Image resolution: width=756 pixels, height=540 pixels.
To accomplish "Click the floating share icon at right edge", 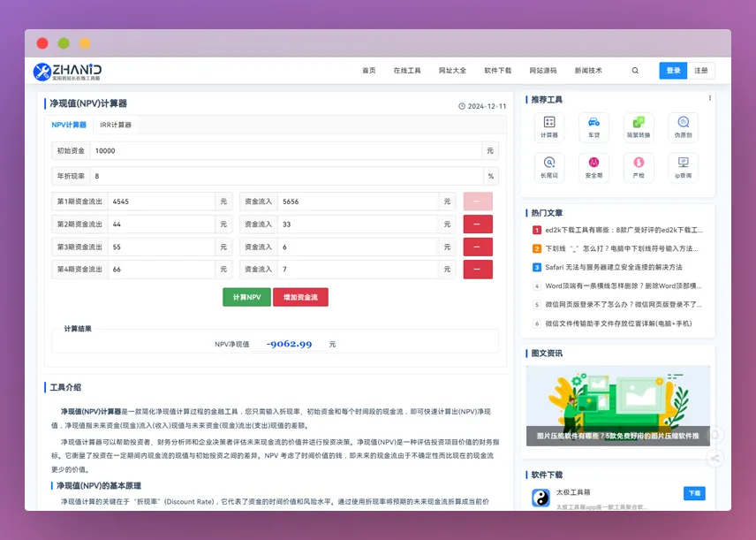I will 715,459.
